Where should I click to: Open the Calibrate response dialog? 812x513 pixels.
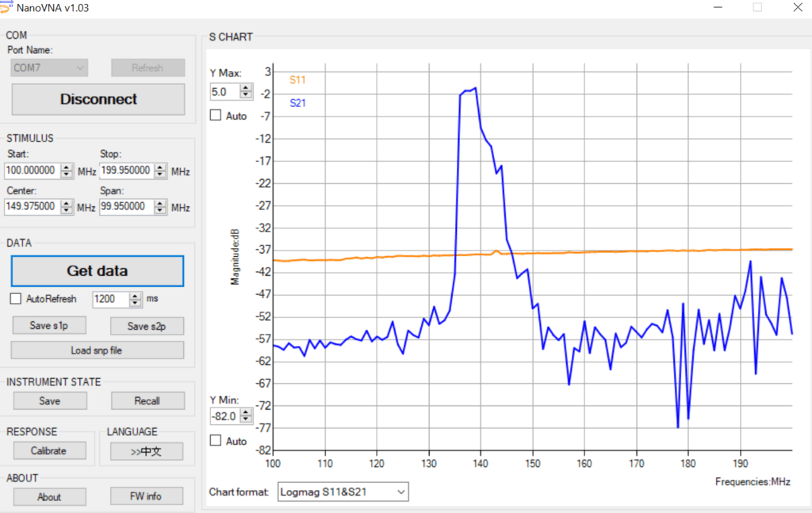[48, 451]
